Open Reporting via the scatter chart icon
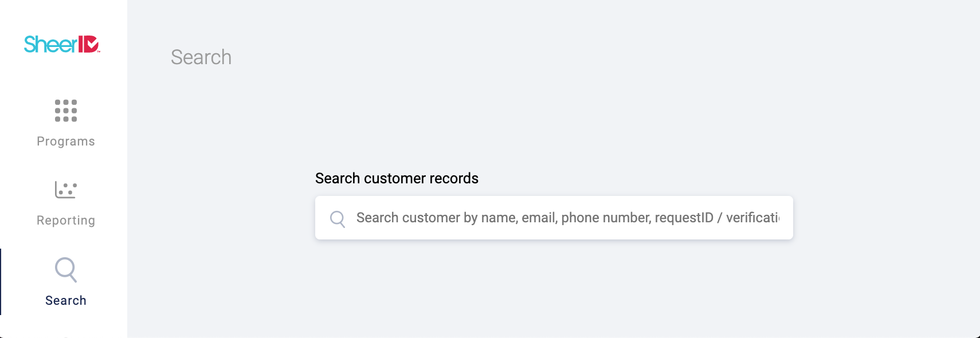Image resolution: width=980 pixels, height=338 pixels. tap(66, 190)
